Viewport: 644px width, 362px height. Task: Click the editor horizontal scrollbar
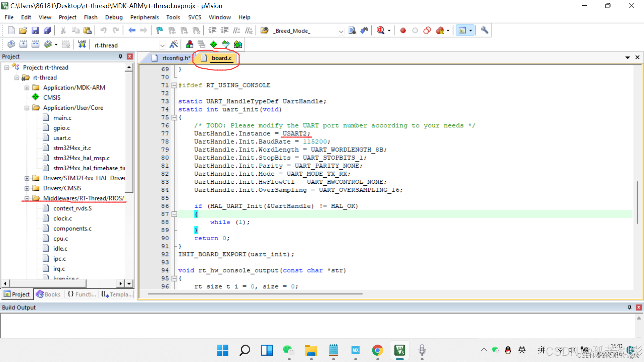255,294
